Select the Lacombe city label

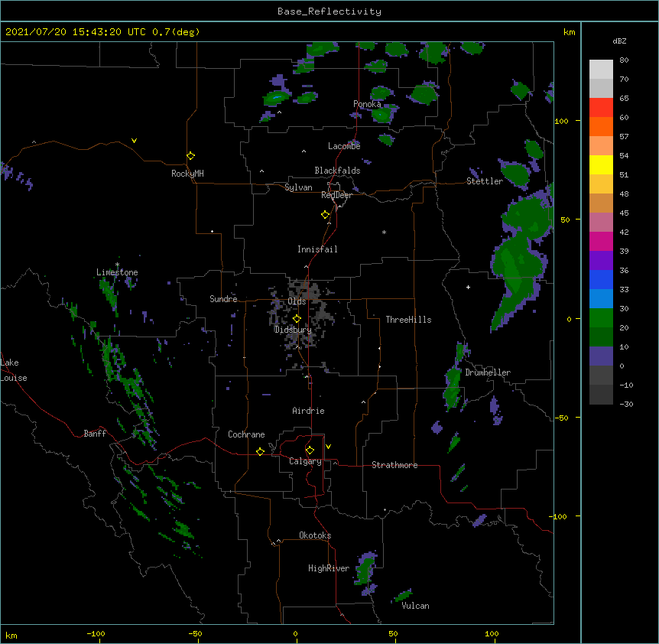point(344,146)
